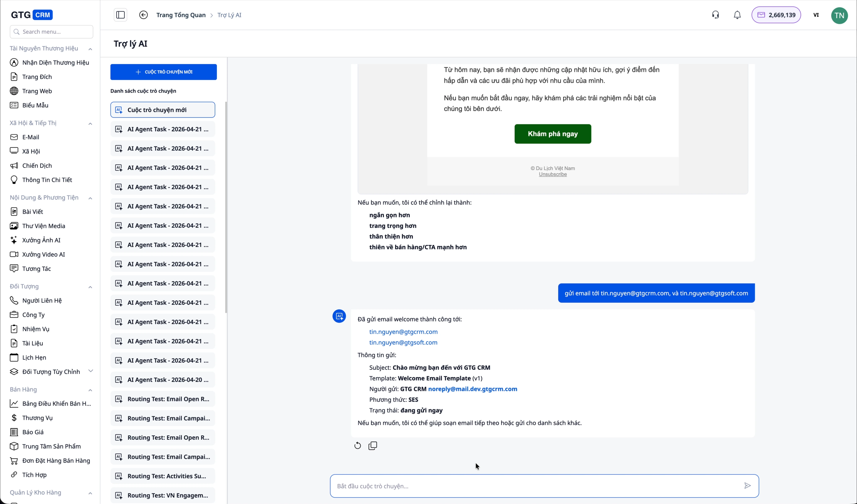Click the TN user avatar
The image size is (857, 504).
click(839, 15)
